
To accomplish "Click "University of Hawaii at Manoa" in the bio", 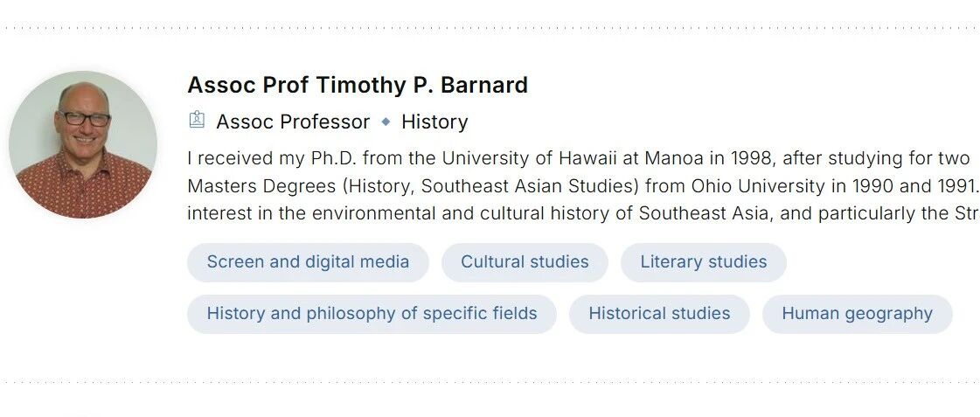I will [602, 158].
